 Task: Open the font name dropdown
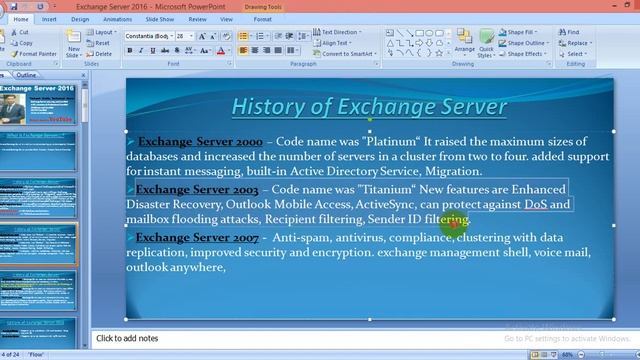coord(172,36)
